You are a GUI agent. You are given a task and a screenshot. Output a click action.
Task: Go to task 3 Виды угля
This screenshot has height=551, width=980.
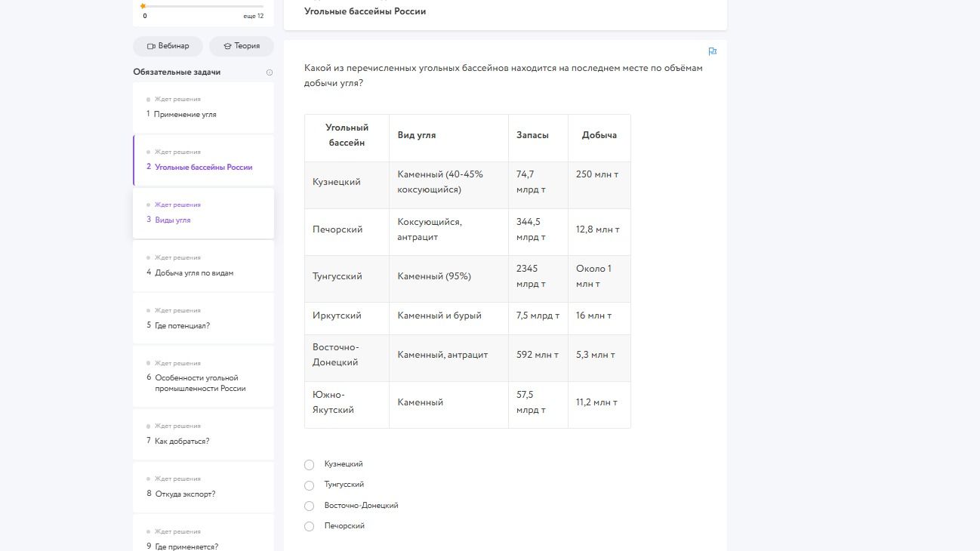point(203,213)
